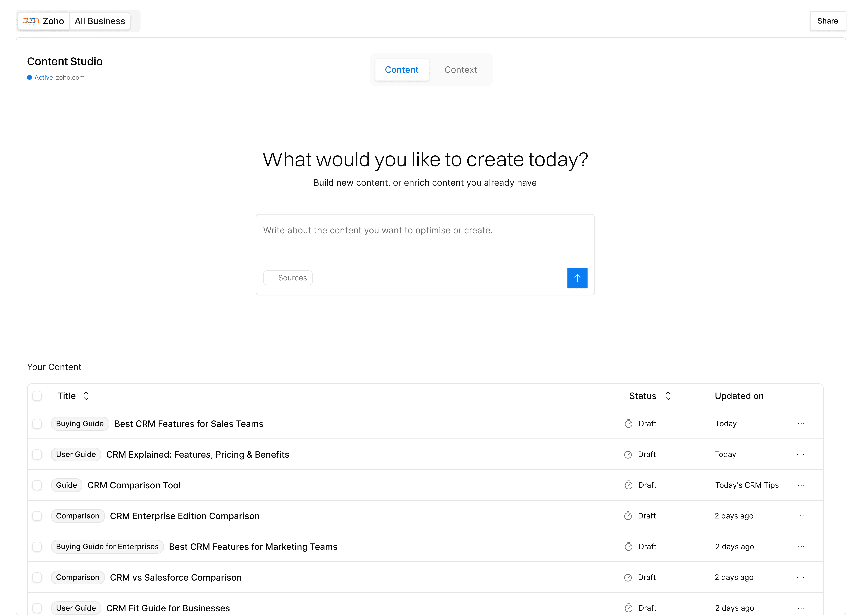Click draft status icon of Best CRM Features for Sales Teams
The image size is (862, 616).
pyautogui.click(x=628, y=424)
